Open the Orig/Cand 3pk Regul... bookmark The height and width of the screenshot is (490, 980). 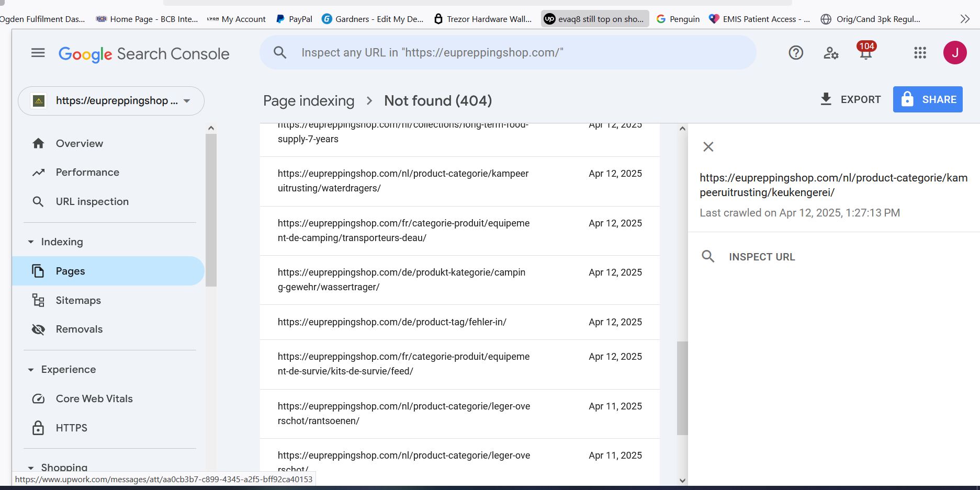click(871, 19)
